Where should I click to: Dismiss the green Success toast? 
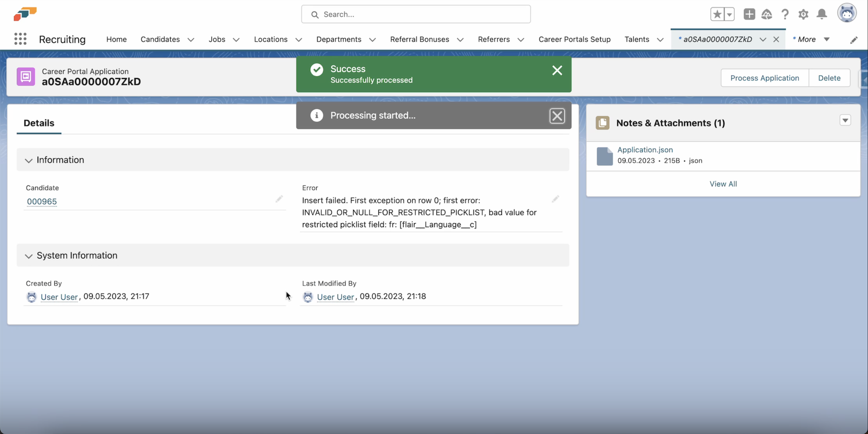tap(557, 70)
